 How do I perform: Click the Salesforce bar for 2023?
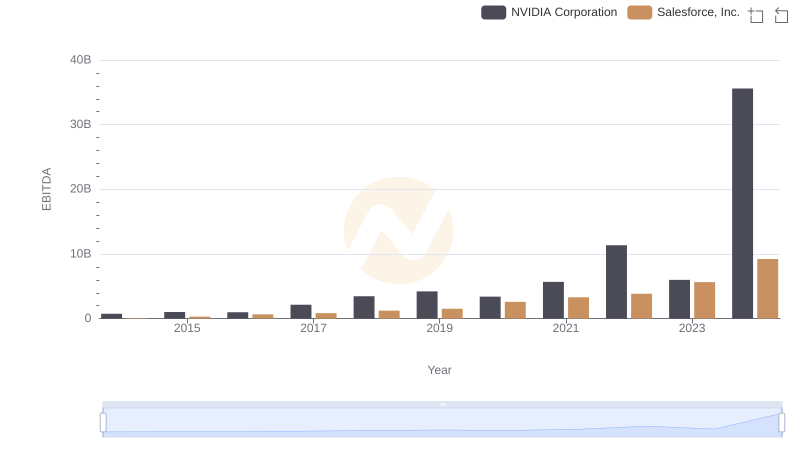(705, 300)
